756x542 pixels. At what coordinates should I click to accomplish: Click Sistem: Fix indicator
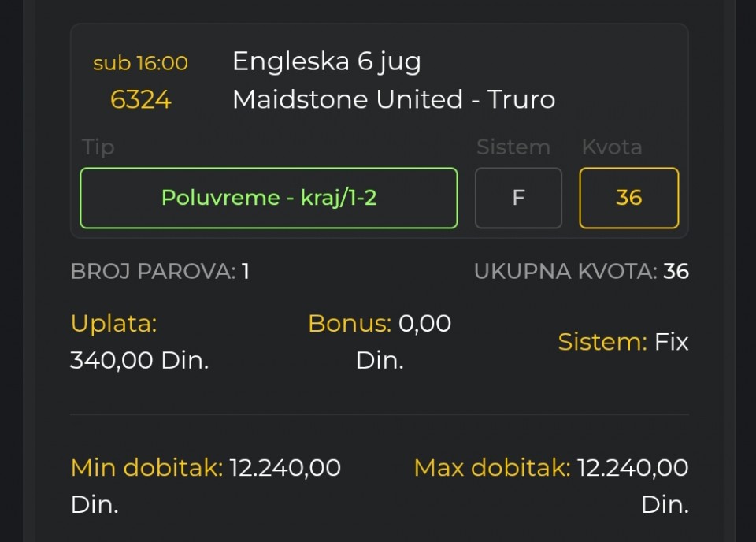[x=623, y=342]
